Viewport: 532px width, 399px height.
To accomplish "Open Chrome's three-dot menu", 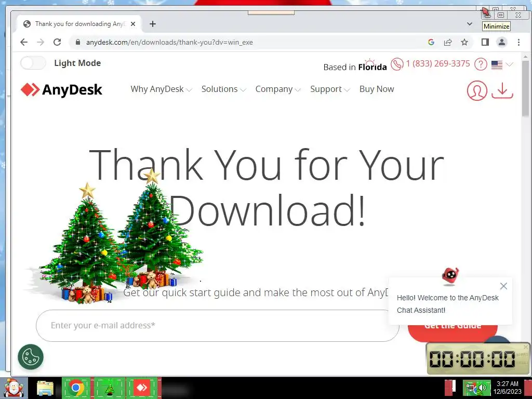I will click(518, 42).
